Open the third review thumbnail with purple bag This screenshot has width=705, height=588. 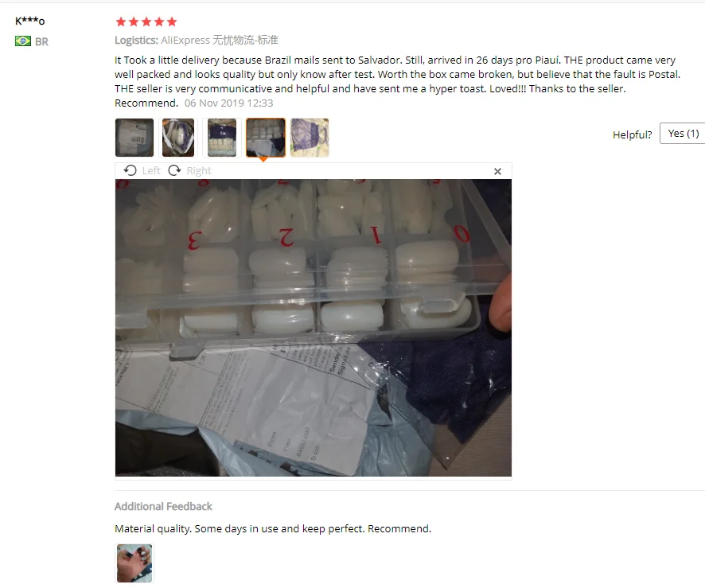click(222, 138)
